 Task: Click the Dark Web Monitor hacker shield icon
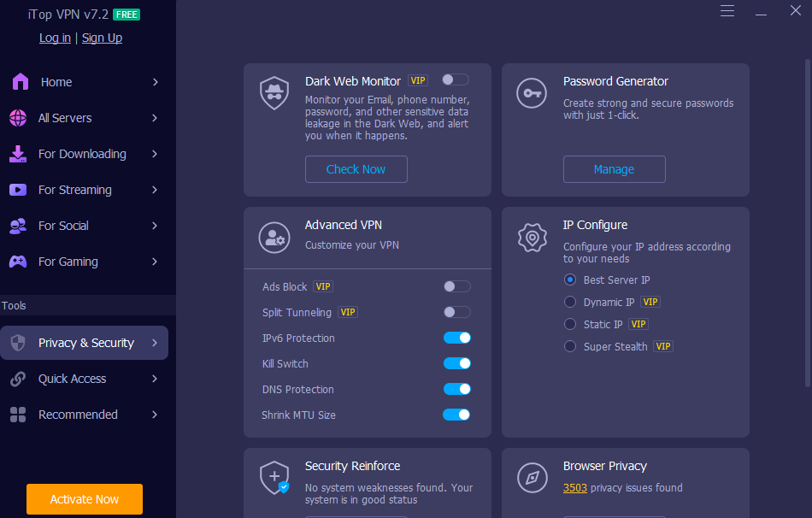click(274, 93)
